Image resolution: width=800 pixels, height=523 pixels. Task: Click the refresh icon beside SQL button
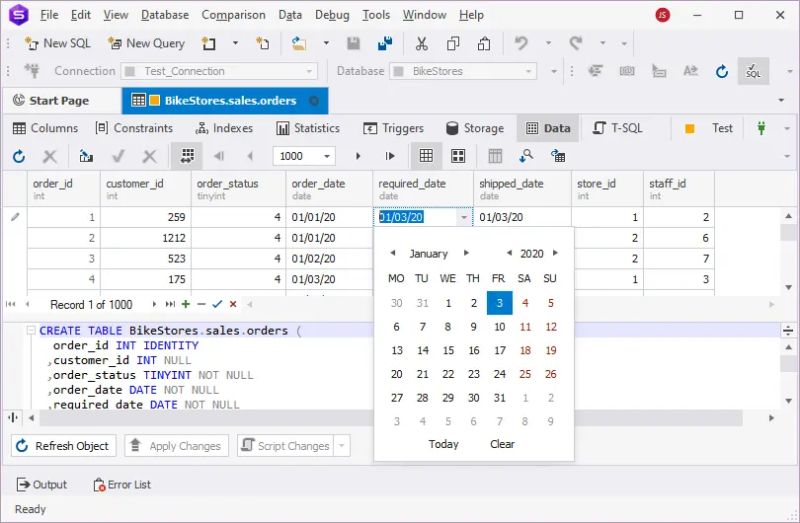click(721, 71)
